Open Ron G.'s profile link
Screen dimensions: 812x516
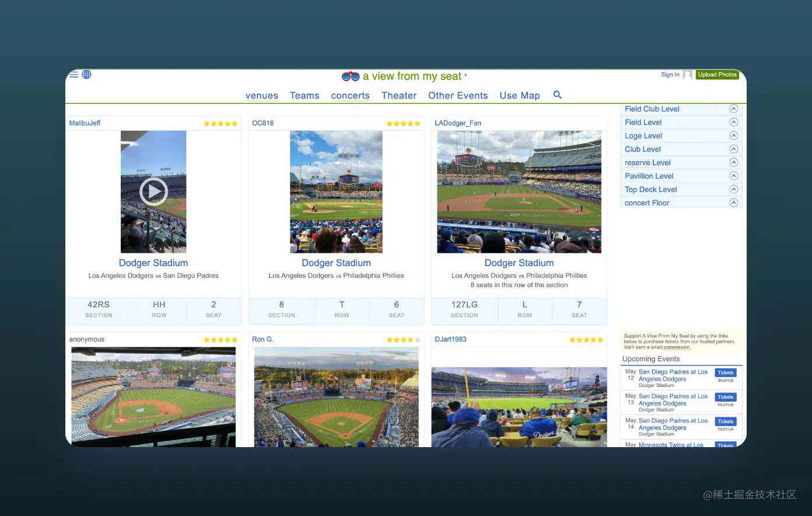pos(262,339)
